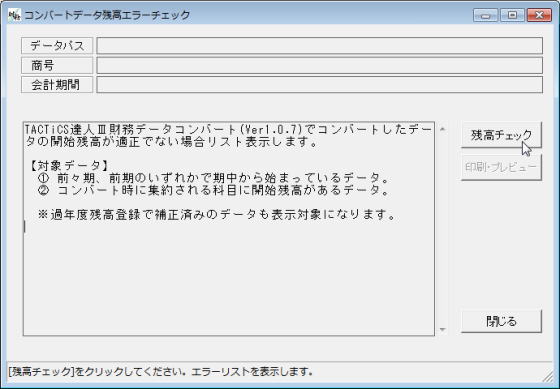Click the scroll down arrow of description box
Image resolution: width=560 pixels, height=389 pixels.
point(442,329)
